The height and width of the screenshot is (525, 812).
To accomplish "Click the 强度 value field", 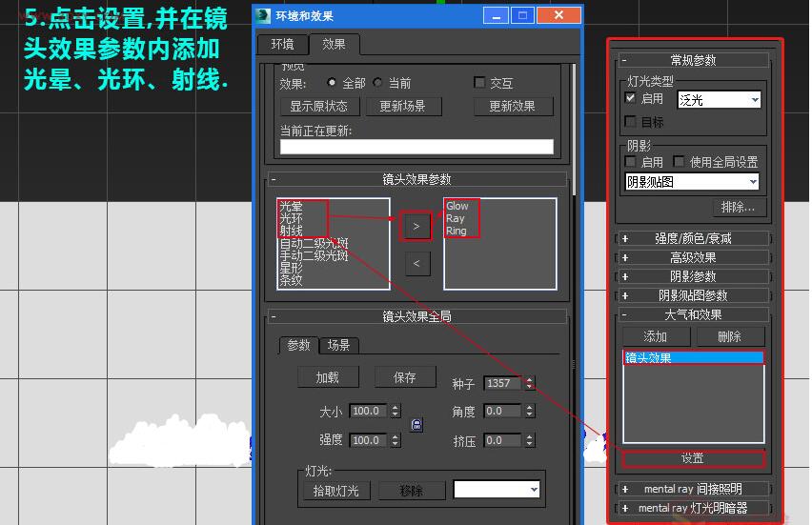I will [x=368, y=440].
